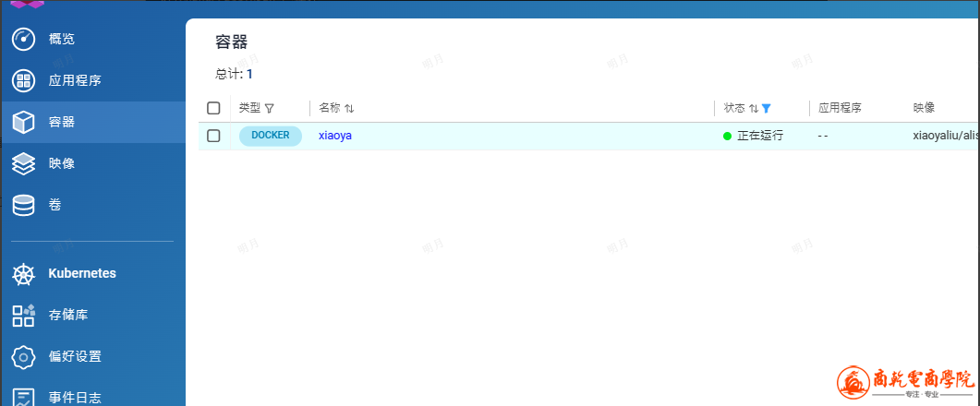Click the 总计: 1 count text
980x406 pixels.
(x=234, y=75)
